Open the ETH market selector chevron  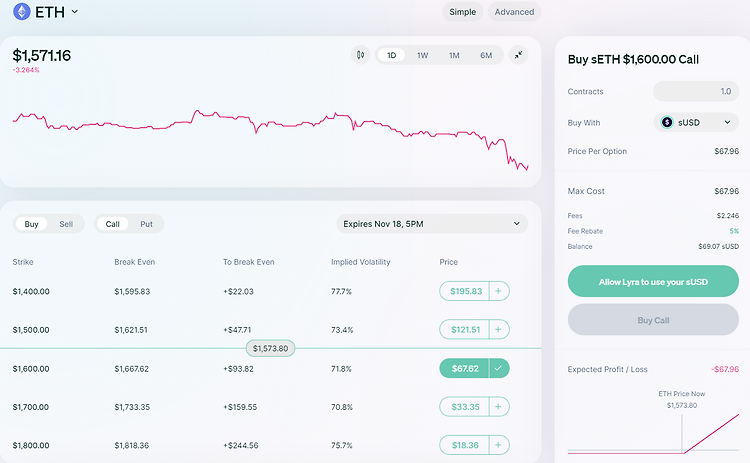pos(75,11)
